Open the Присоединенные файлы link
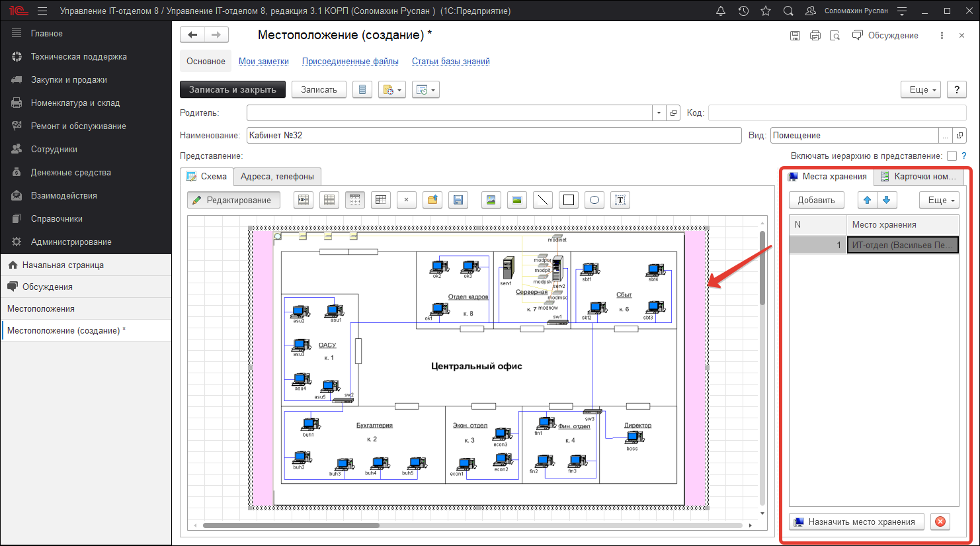The height and width of the screenshot is (546, 980). (x=350, y=62)
